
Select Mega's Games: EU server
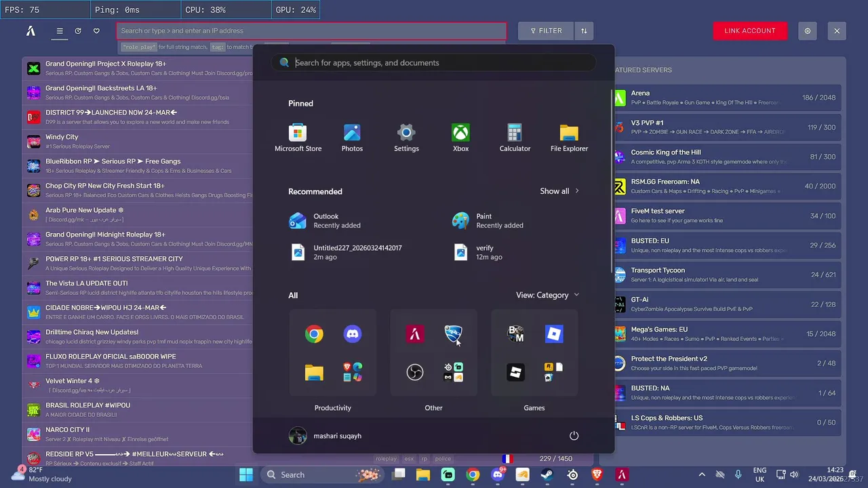[726, 333]
